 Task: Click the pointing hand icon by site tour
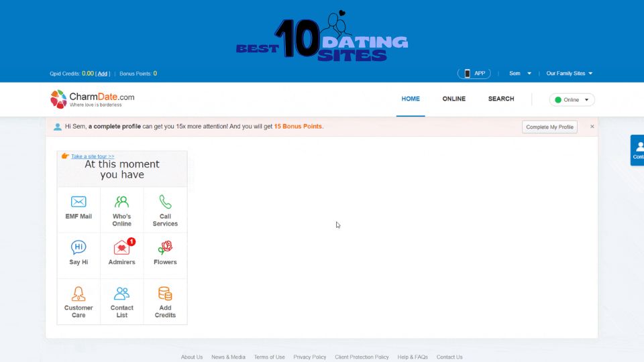pos(65,156)
